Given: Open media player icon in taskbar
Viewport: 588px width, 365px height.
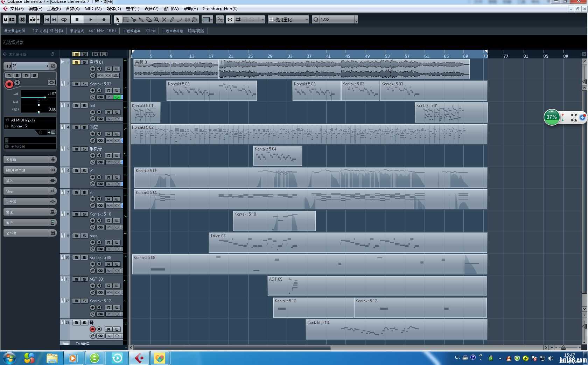Looking at the screenshot, I should (73, 358).
